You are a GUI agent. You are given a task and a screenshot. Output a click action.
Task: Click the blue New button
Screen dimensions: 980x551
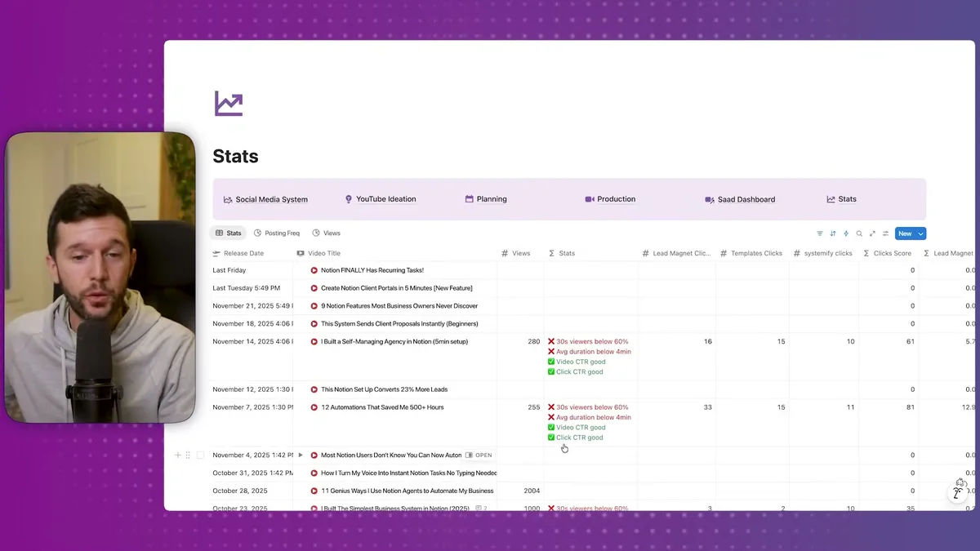(x=903, y=233)
